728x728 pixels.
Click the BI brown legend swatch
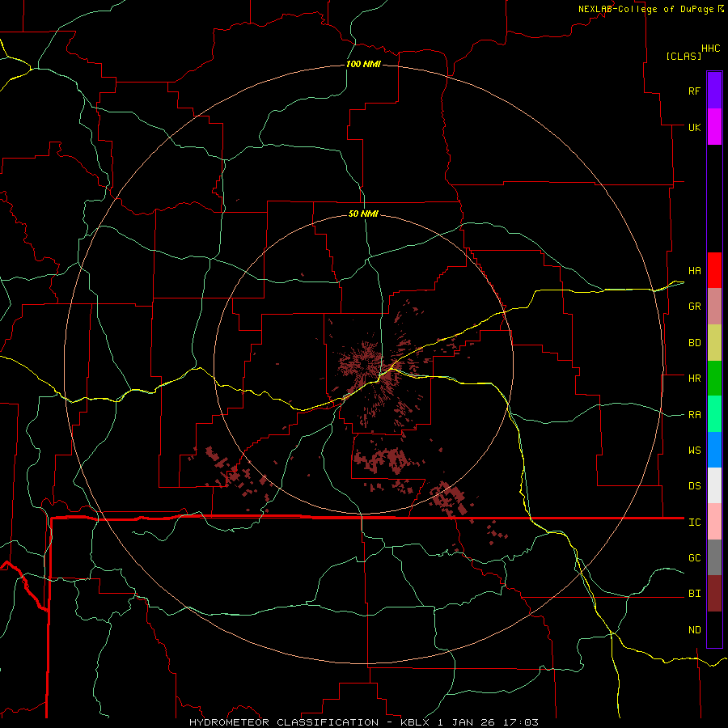(x=714, y=594)
